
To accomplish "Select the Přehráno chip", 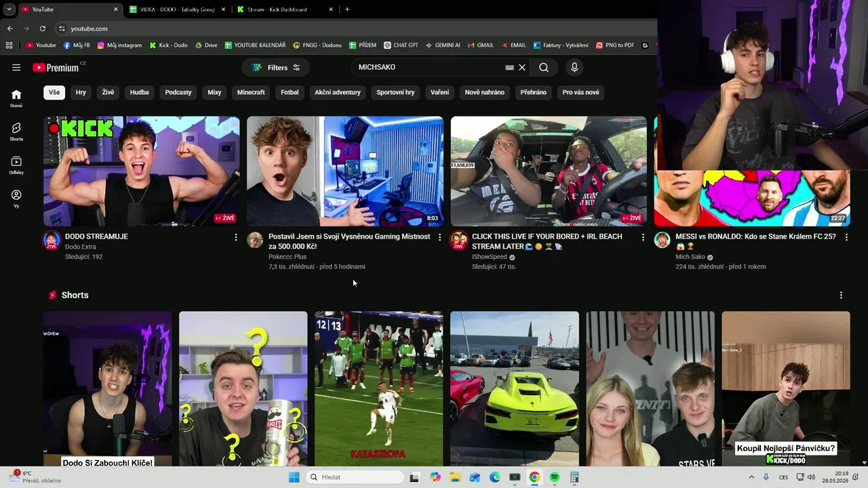I will tap(534, 92).
